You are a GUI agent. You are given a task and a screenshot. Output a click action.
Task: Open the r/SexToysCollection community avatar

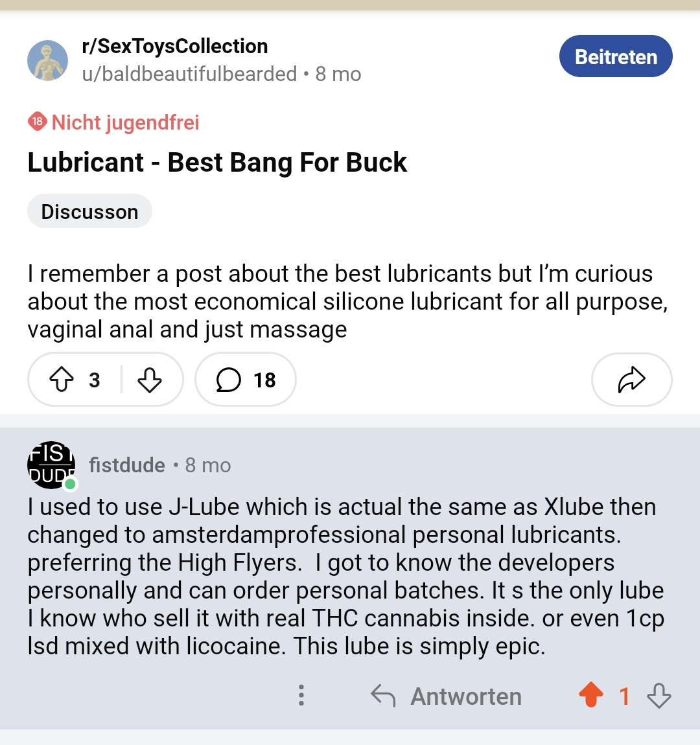pyautogui.click(x=47, y=60)
